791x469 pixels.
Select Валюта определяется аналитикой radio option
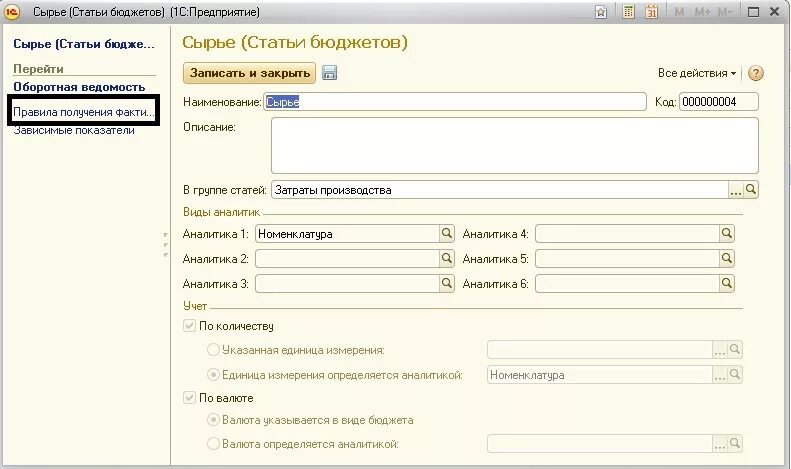point(213,443)
